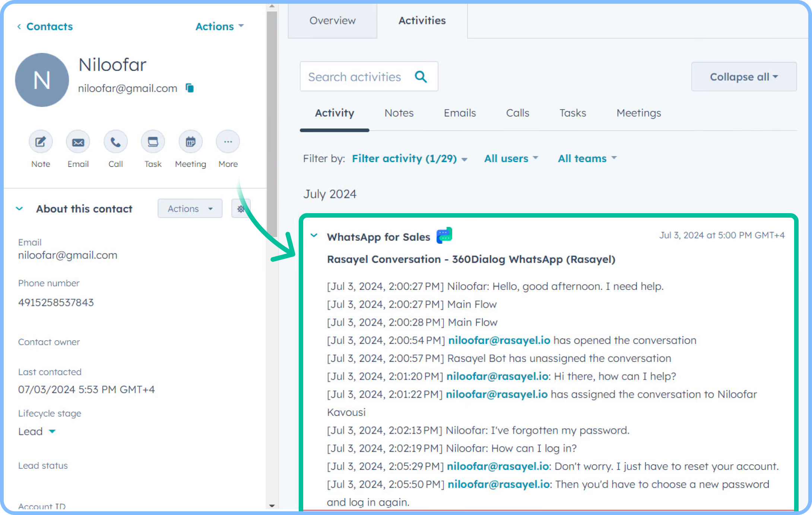Switch to the Overview tab
This screenshot has width=812, height=515.
click(332, 20)
